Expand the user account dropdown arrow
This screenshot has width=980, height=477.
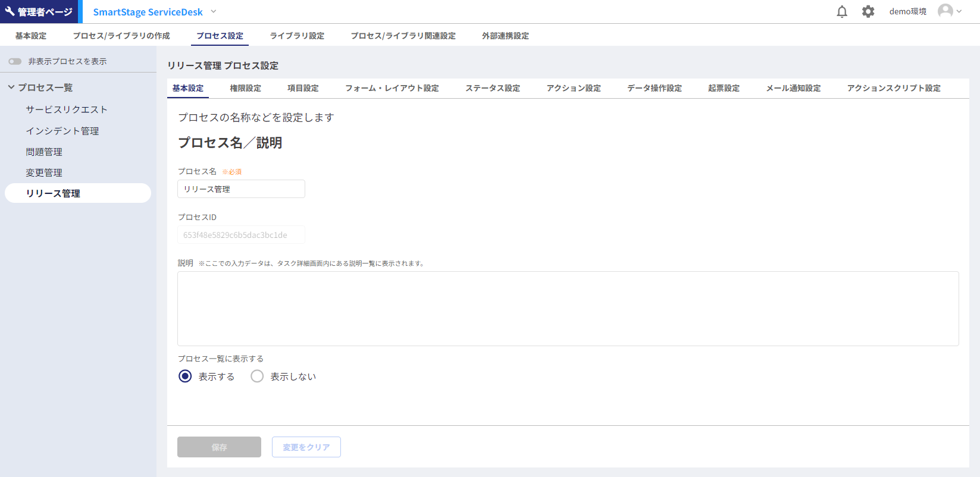tap(959, 11)
